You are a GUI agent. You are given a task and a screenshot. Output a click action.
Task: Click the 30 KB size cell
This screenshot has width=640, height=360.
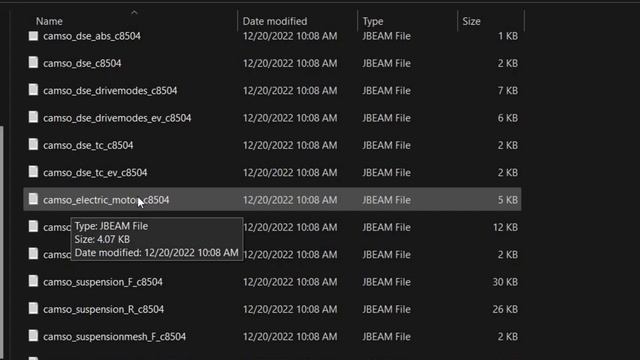(x=505, y=282)
